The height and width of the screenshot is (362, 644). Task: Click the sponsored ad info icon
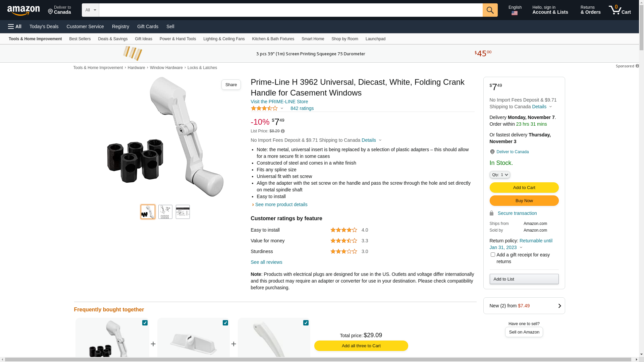click(x=637, y=66)
